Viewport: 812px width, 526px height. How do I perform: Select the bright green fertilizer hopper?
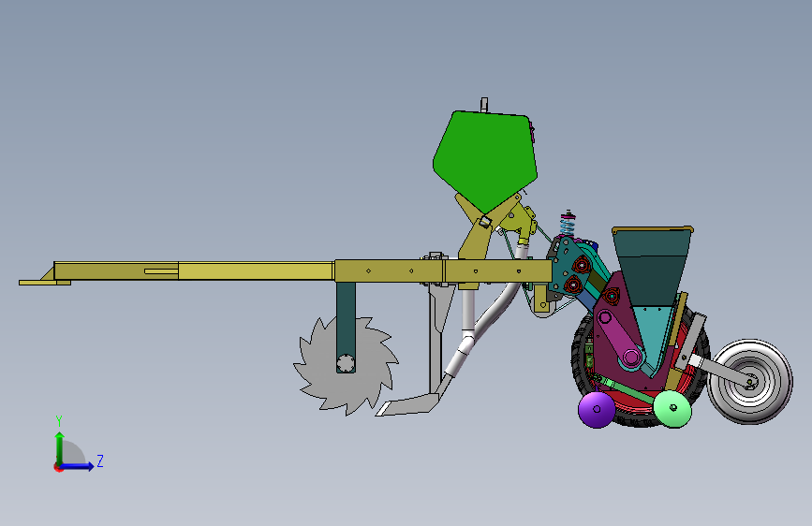click(x=485, y=160)
